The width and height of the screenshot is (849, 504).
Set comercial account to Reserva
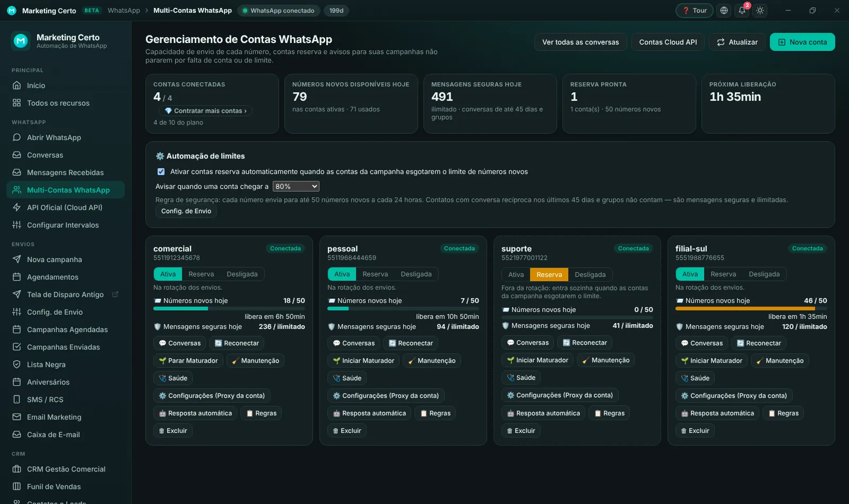pyautogui.click(x=201, y=274)
